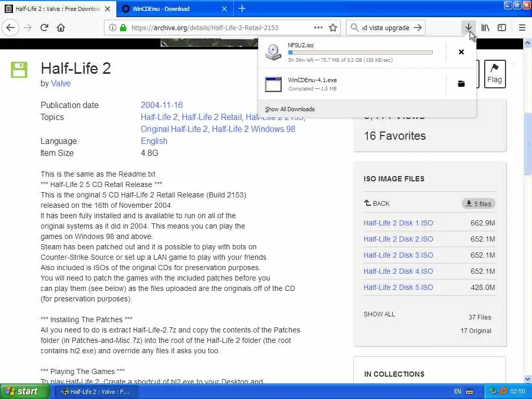Screen dimensions: 532x399
Task: Click the 37 Files count
Action: coord(480,317)
